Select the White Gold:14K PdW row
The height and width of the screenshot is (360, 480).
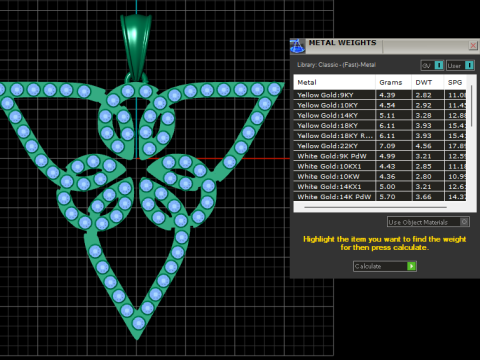coord(380,196)
